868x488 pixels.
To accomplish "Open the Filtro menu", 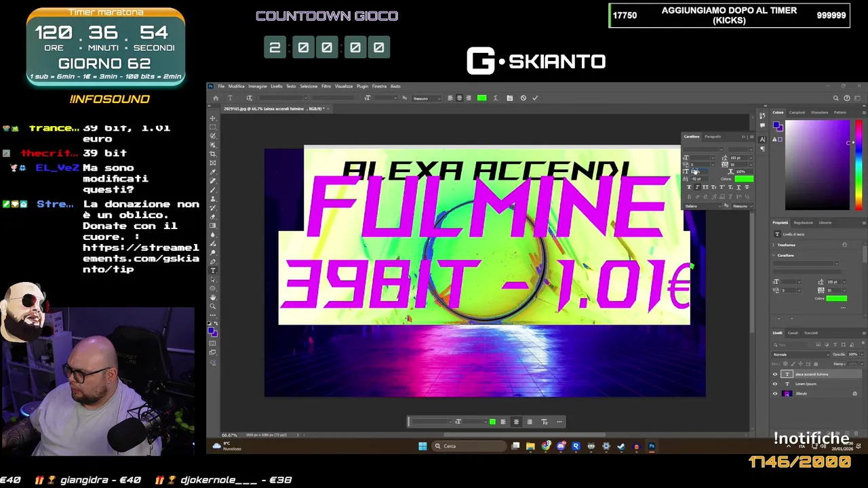I will [326, 86].
